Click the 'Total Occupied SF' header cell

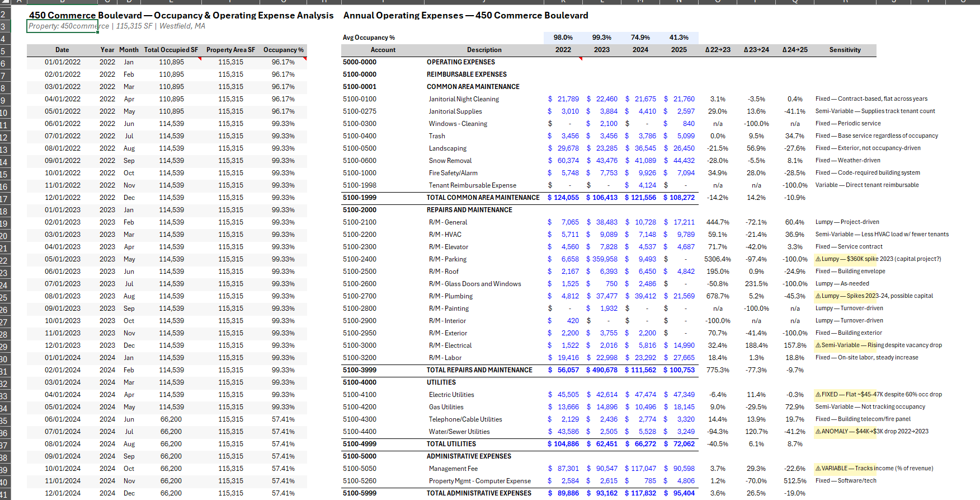click(171, 50)
